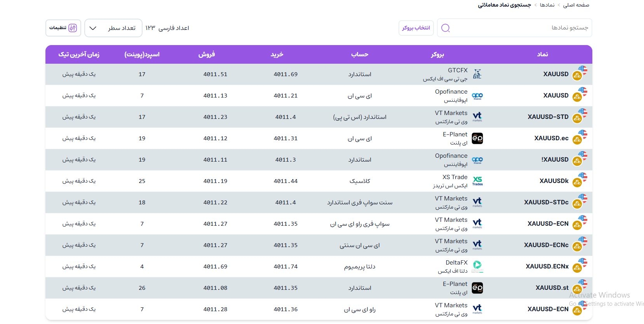Toggle Persian numerals اعداد فارسی ۱۲۳

[167, 28]
